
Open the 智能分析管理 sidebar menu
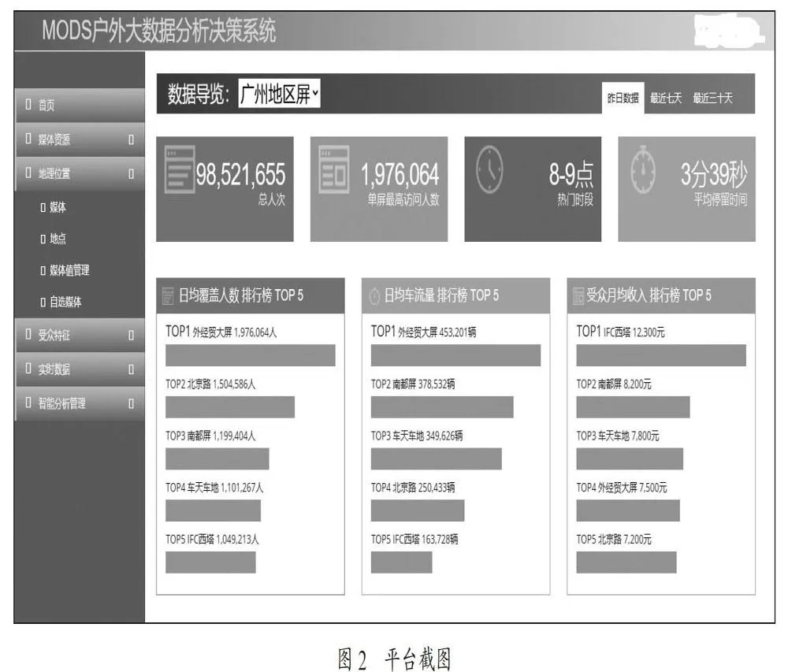point(80,403)
